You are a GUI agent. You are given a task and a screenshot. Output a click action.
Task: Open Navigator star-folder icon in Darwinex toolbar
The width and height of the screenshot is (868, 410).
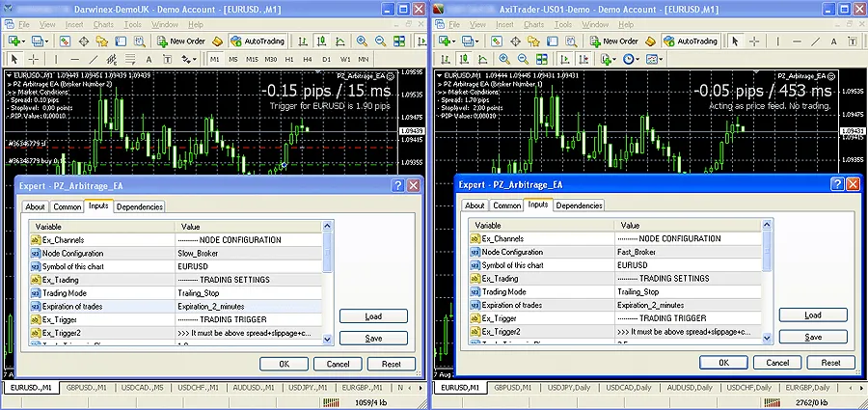(102, 41)
